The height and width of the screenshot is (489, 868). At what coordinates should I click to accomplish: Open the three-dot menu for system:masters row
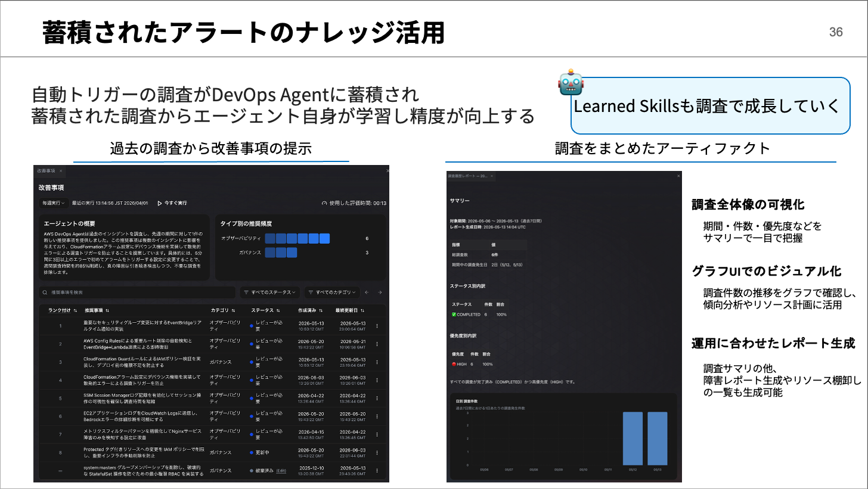tap(377, 471)
